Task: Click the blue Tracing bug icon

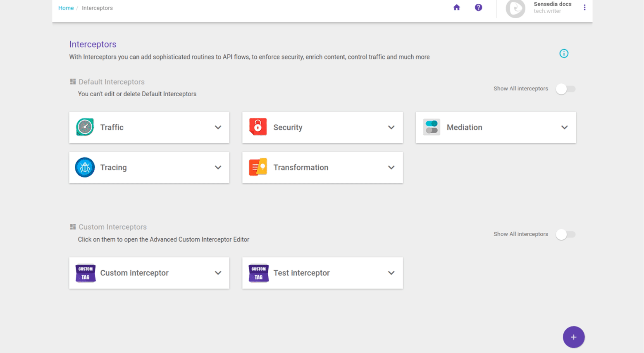Action: 85,167
